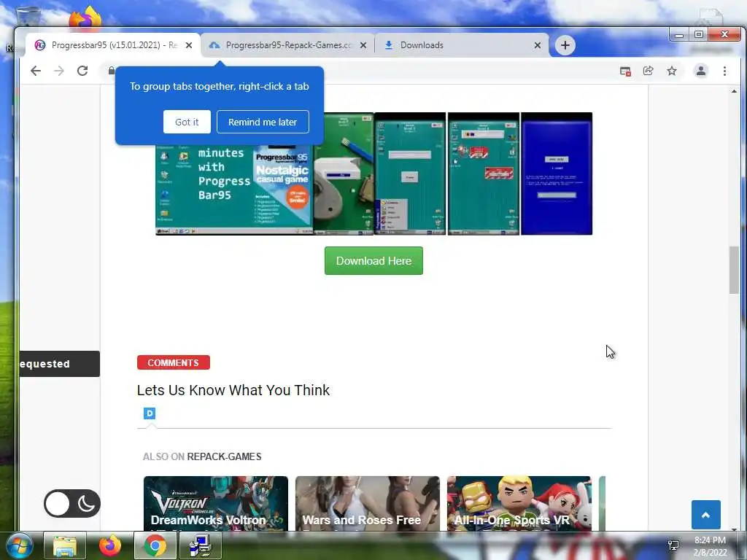Open the Chrome profile menu
747x560 pixels.
point(701,71)
